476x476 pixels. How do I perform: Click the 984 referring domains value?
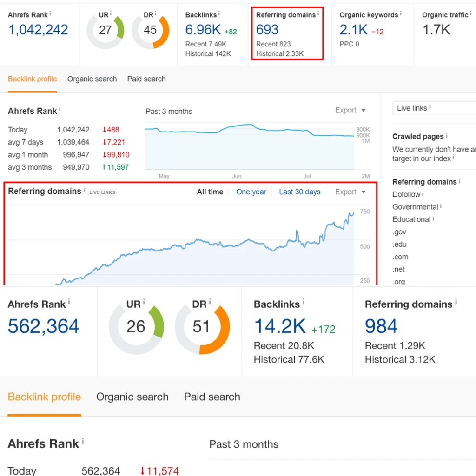(x=381, y=326)
